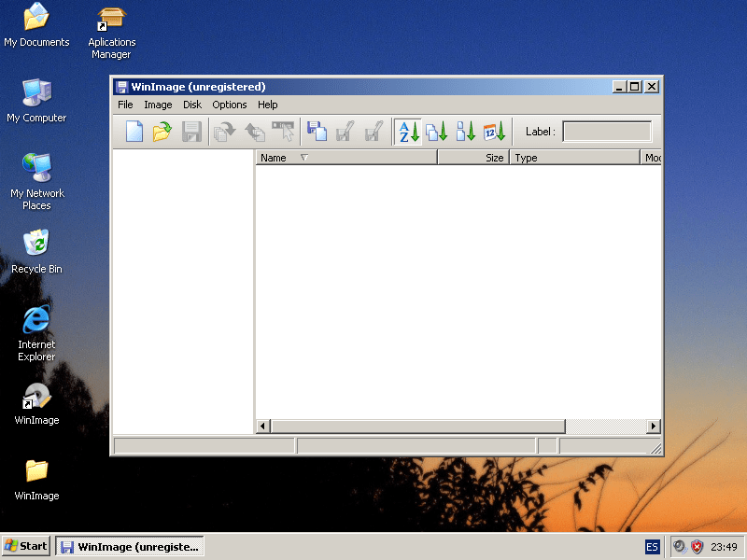Screen dimensions: 747x560
Task: Open the Disk menu
Action: (192, 105)
